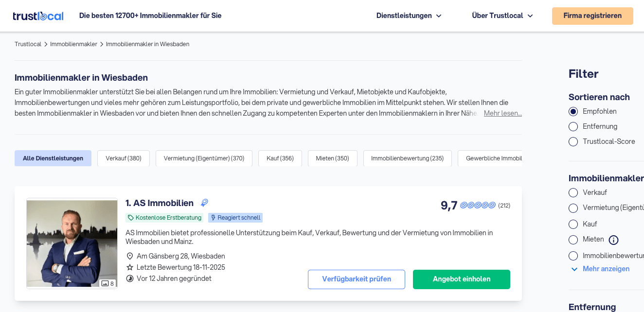Screen dimensions: 644x312
Task: Click the founding year clock icon
Action: point(130,278)
